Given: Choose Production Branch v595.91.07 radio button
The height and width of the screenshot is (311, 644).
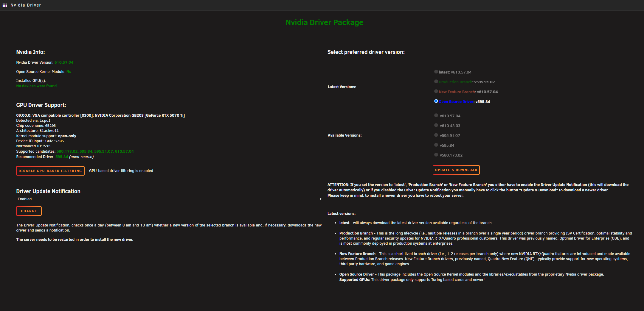Looking at the screenshot, I should pyautogui.click(x=436, y=82).
